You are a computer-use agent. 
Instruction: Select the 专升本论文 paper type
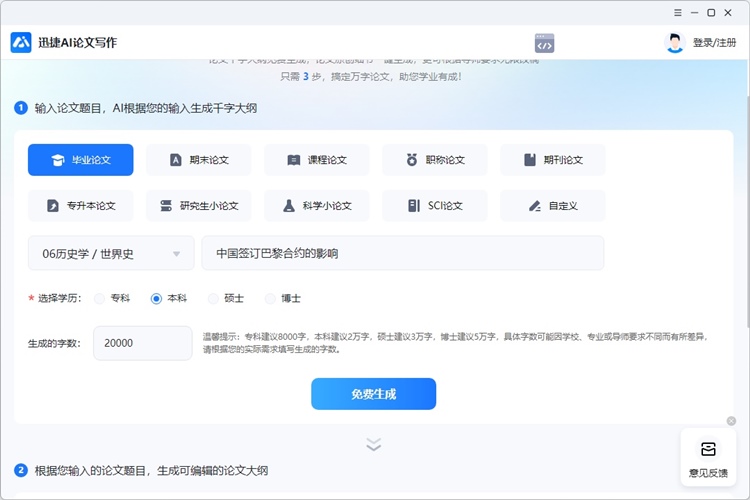81,206
